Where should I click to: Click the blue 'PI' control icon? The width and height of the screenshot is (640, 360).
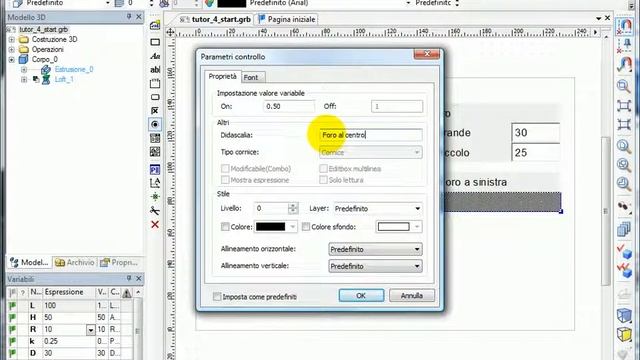click(x=155, y=169)
